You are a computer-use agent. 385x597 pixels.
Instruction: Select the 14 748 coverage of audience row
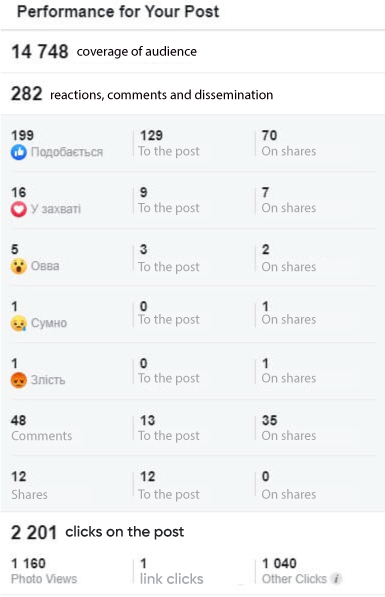192,51
